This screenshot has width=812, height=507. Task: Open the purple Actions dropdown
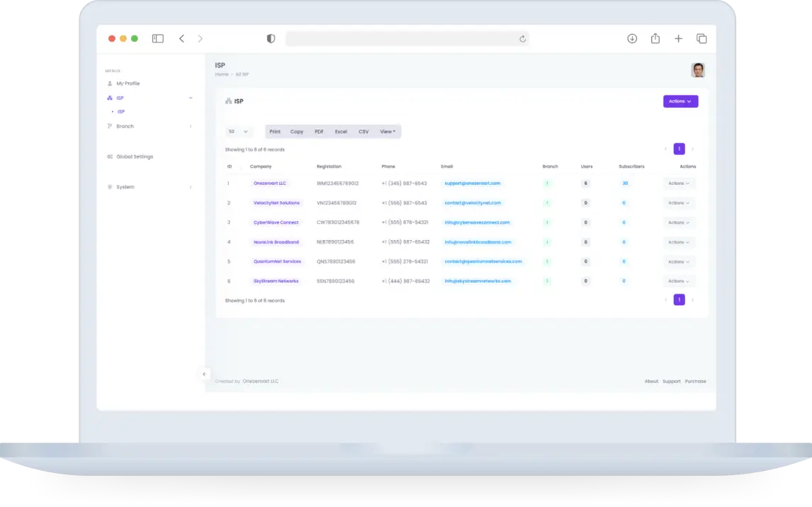coord(680,101)
